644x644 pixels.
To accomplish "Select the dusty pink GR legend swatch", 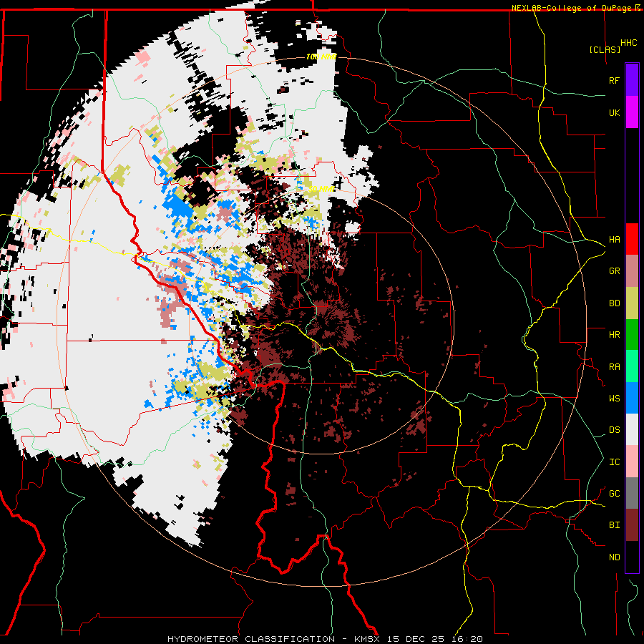I will [632, 271].
